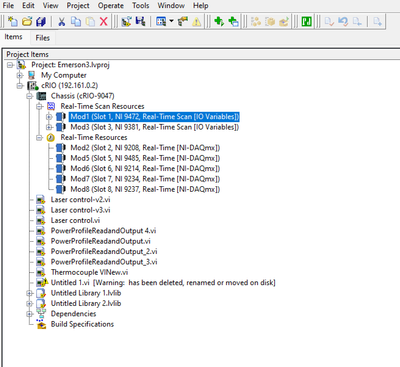Expand the Mod1 module node
This screenshot has height=367, width=400.
pyautogui.click(x=49, y=117)
